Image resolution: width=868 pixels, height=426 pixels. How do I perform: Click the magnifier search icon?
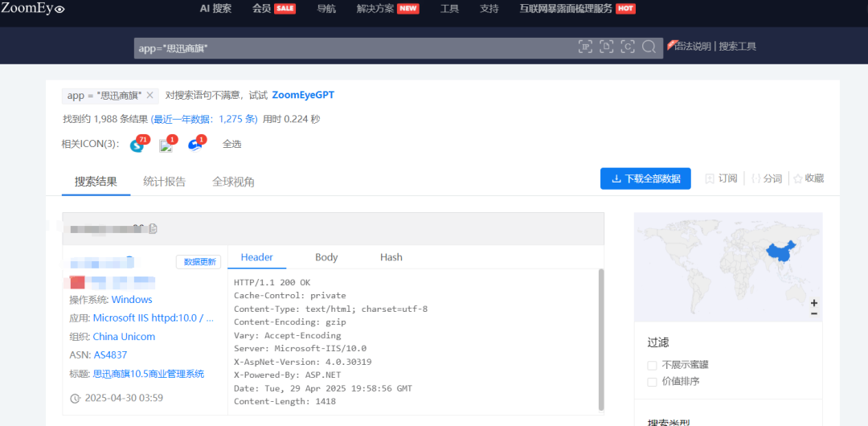tap(649, 47)
